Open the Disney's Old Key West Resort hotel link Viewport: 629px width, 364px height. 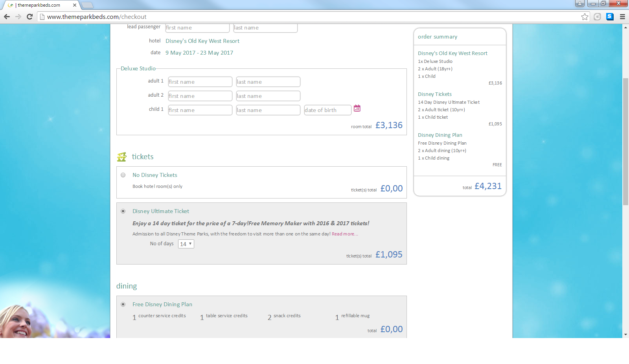(202, 41)
